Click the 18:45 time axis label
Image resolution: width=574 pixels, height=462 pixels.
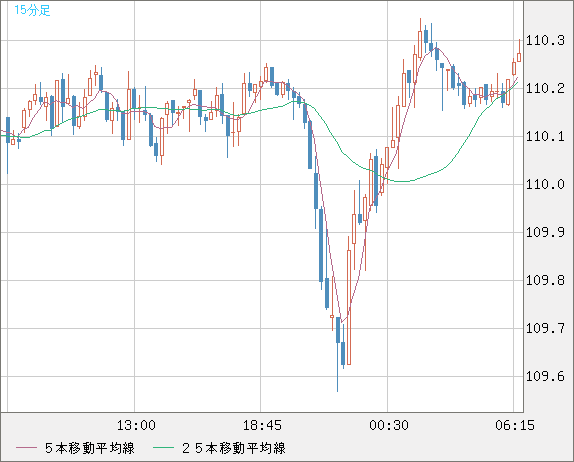[262, 425]
